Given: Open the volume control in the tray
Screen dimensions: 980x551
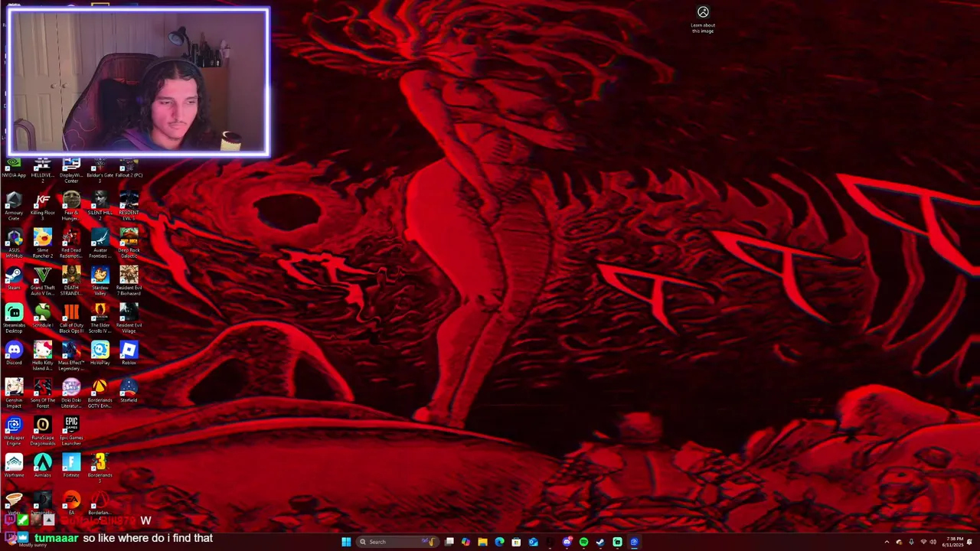Looking at the screenshot, I should (933, 542).
